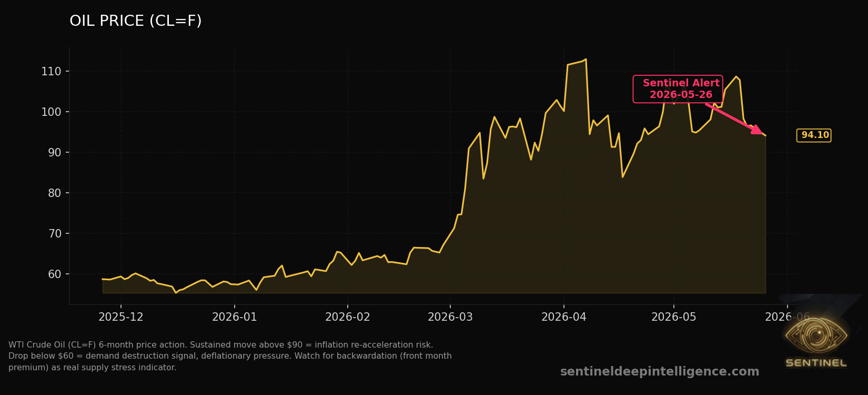The width and height of the screenshot is (868, 395).
Task: Click the price peak near 113 in April
Action: pyautogui.click(x=586, y=59)
